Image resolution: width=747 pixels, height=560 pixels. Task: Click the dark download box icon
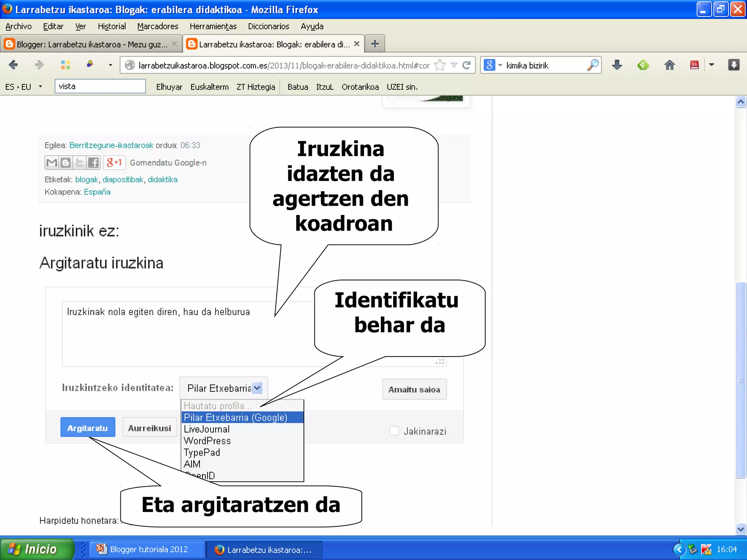tap(734, 65)
